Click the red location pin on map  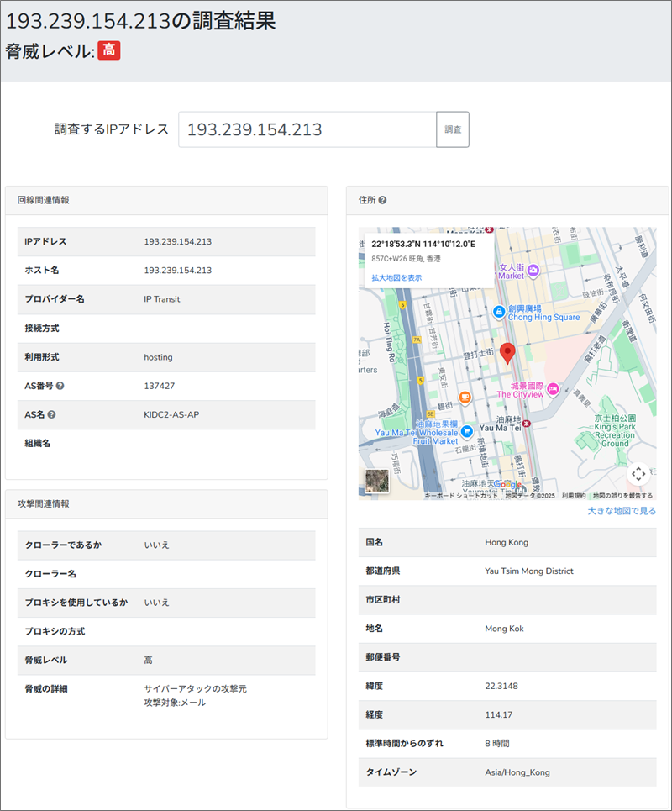tap(507, 353)
